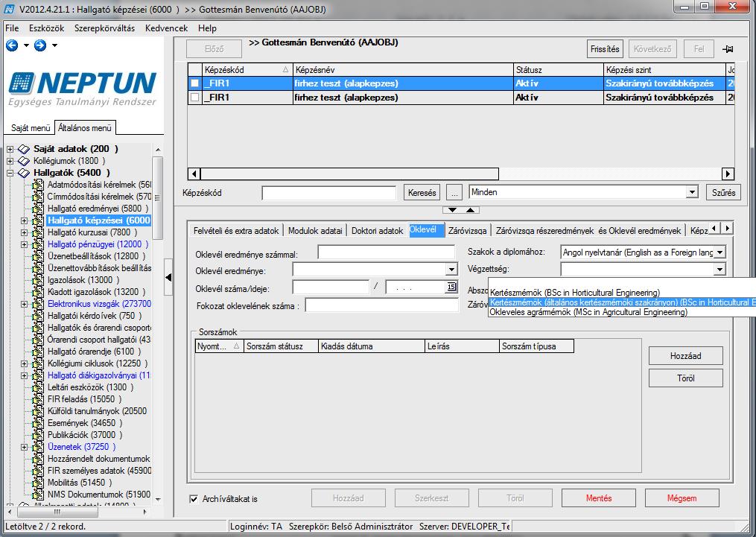Open the Minden filter combo box
The height and width of the screenshot is (537, 756).
pos(693,192)
